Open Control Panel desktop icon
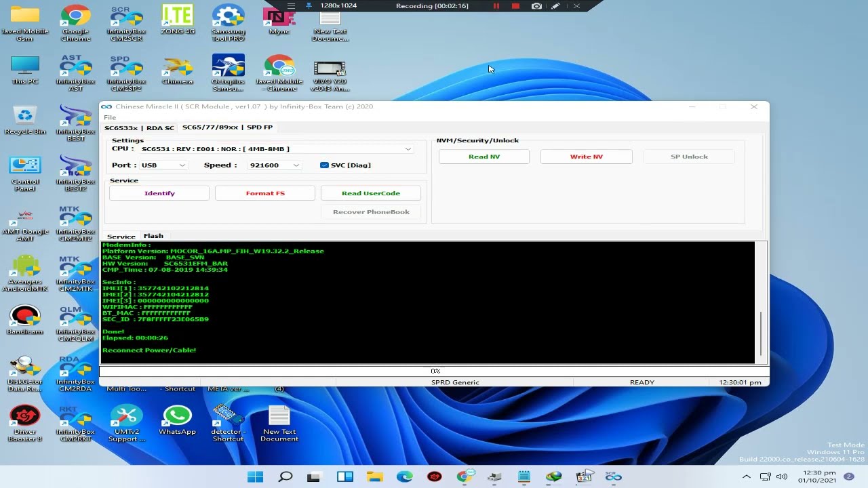The height and width of the screenshot is (488, 868). click(x=25, y=174)
